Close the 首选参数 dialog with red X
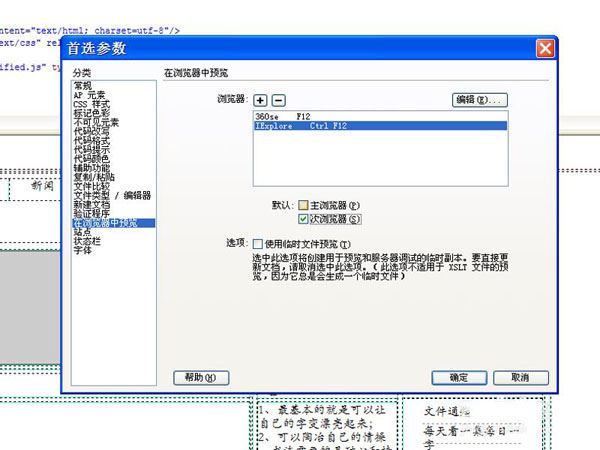Viewport: 600px width, 450px height. point(545,49)
